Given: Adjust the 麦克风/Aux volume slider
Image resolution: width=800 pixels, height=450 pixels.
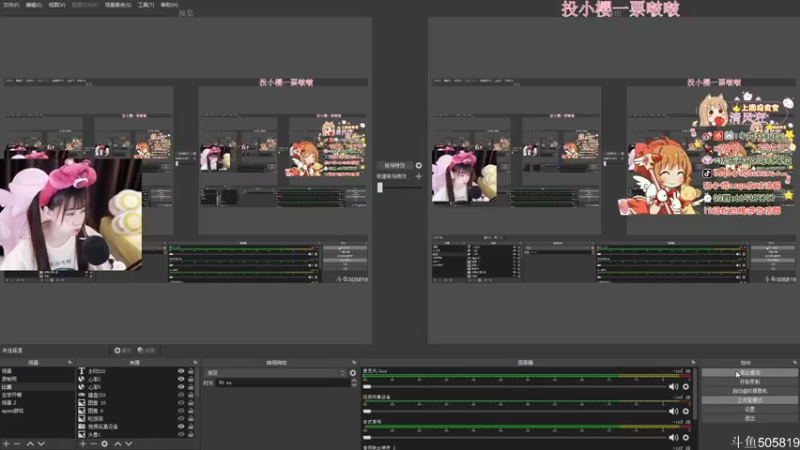Looking at the screenshot, I should point(514,387).
